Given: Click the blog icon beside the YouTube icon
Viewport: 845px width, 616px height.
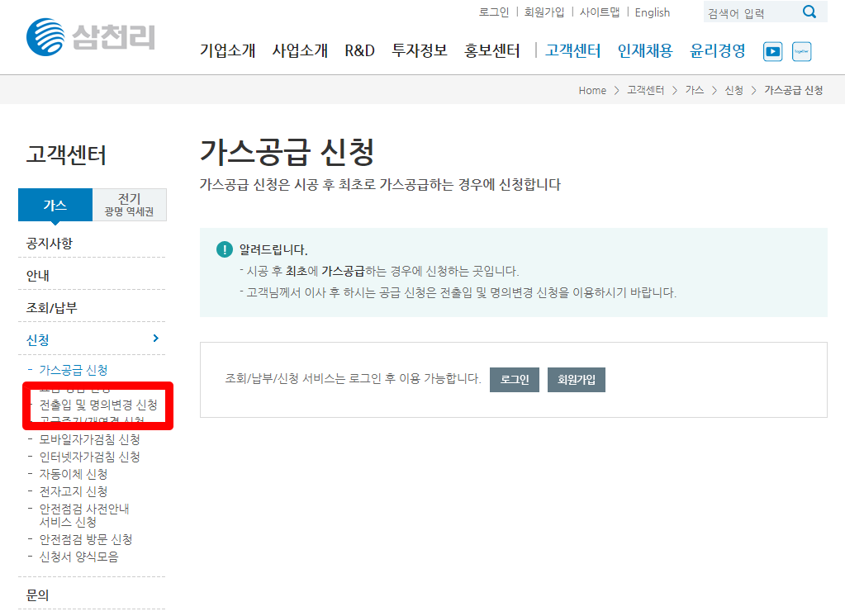Looking at the screenshot, I should pyautogui.click(x=802, y=51).
